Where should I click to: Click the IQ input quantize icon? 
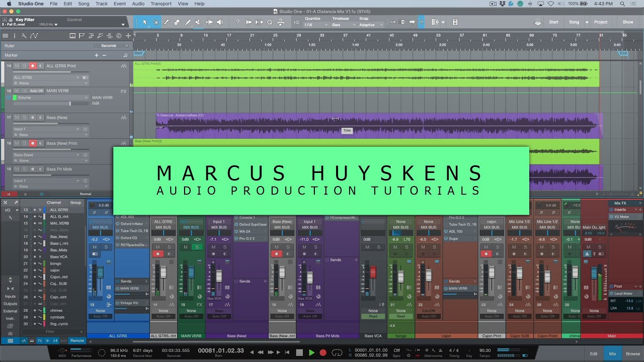tap(296, 22)
